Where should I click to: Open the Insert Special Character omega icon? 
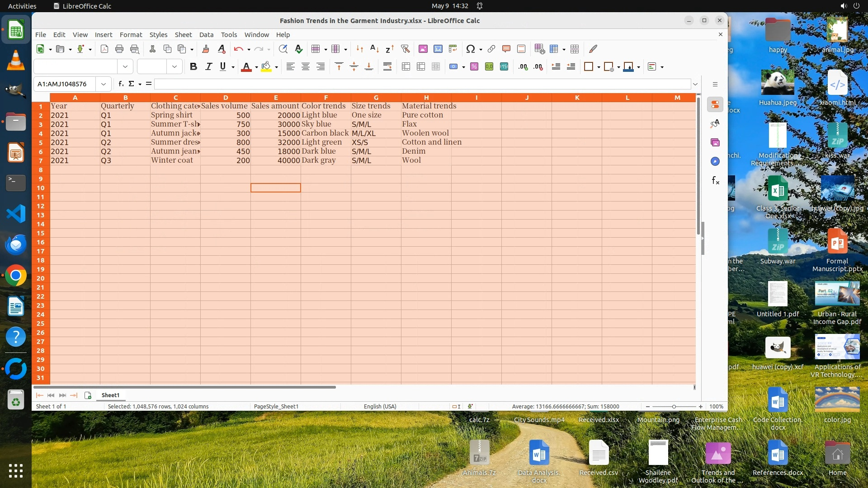pyautogui.click(x=470, y=49)
